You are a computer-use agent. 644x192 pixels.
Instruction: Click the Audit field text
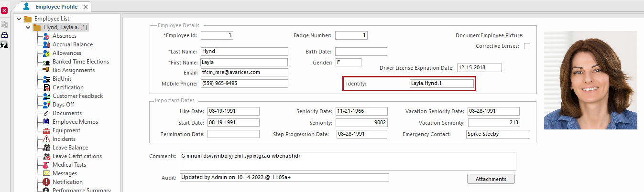pos(284,178)
